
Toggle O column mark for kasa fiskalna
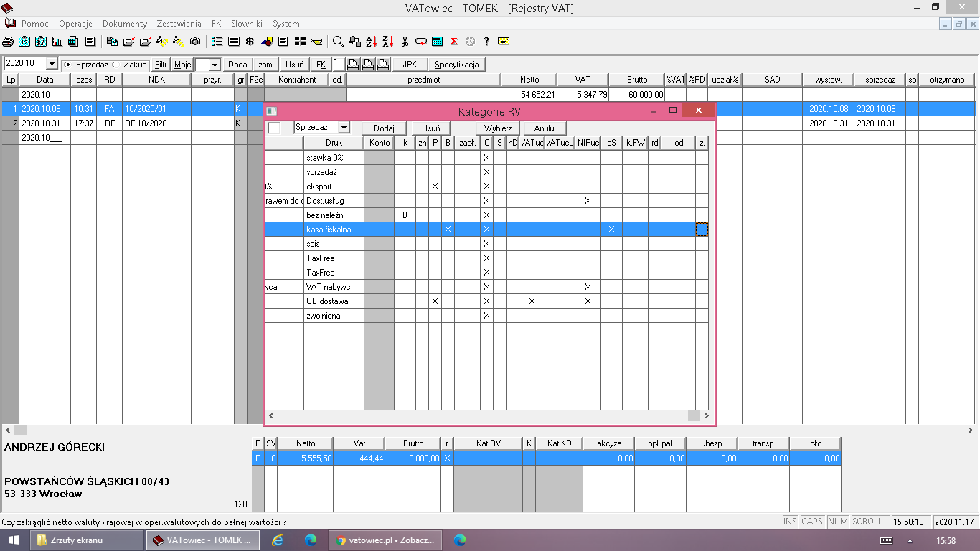pos(486,230)
